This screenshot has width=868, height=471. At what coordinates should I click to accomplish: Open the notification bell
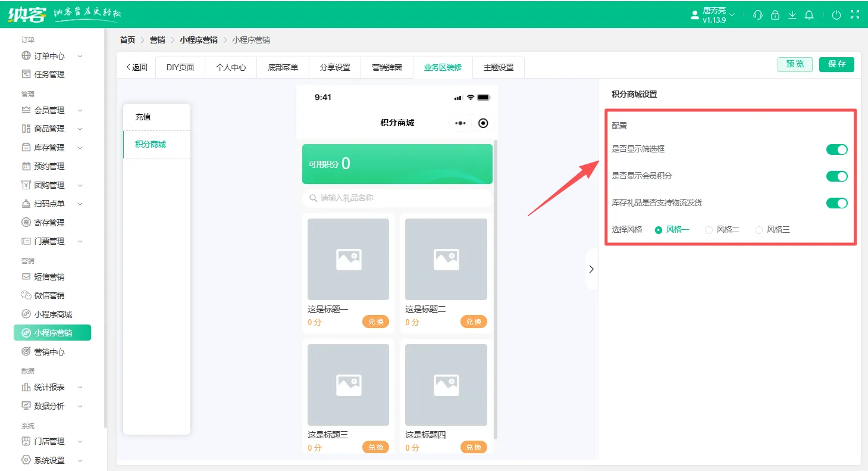(x=809, y=15)
